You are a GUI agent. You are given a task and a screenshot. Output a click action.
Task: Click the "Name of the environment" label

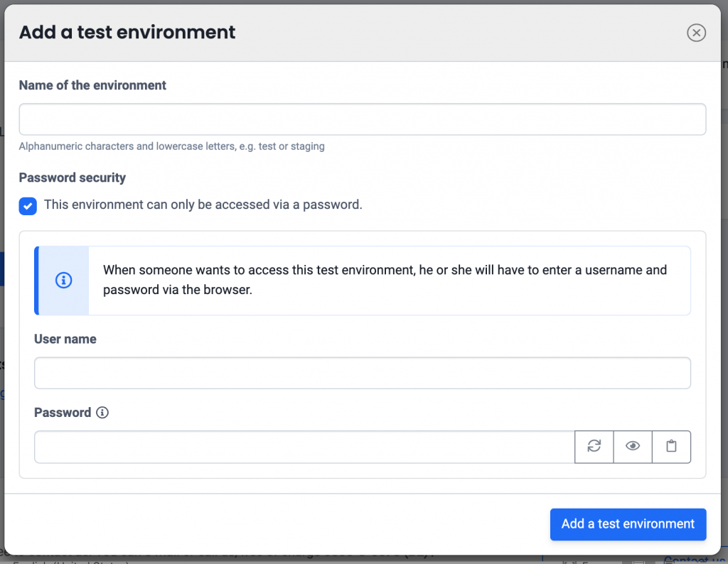coord(92,85)
